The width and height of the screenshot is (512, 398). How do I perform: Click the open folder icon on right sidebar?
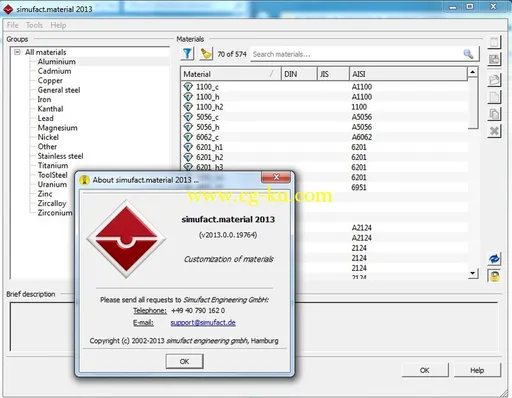click(x=494, y=80)
